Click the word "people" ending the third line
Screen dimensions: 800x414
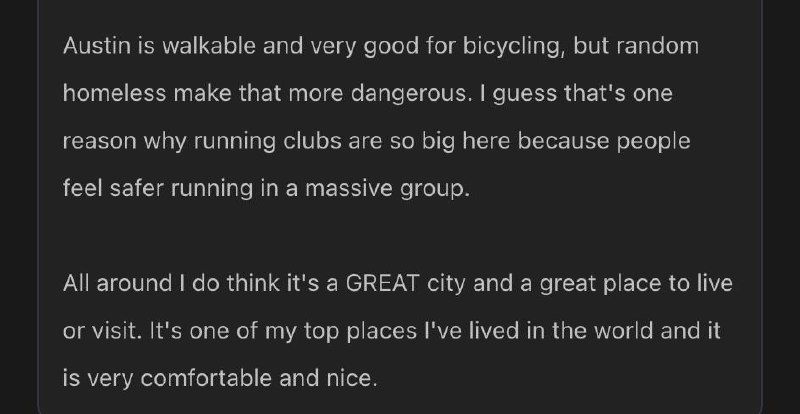click(654, 143)
